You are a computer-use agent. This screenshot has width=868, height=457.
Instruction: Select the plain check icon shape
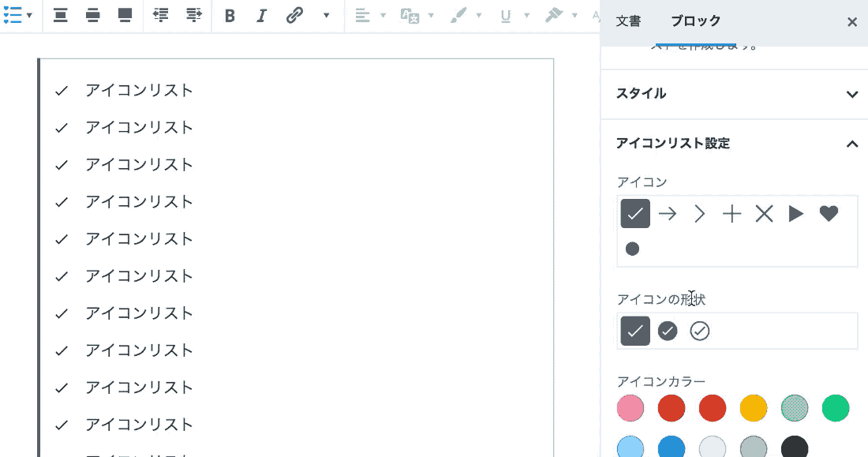(x=635, y=331)
